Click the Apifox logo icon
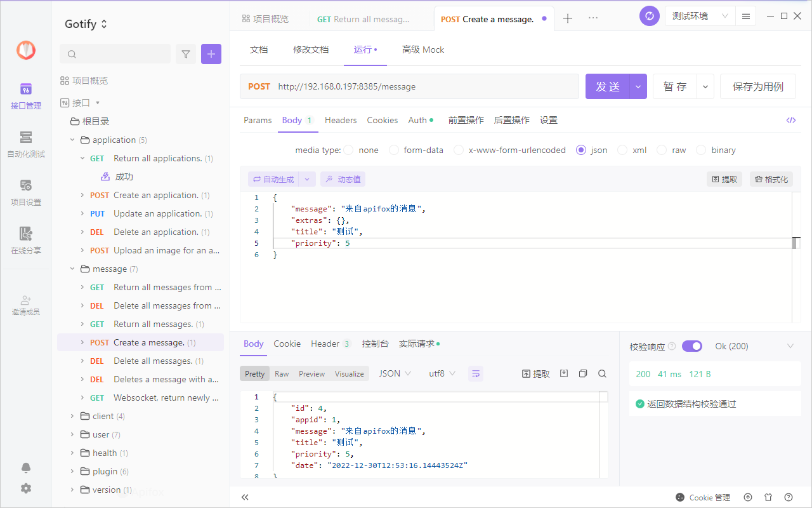Image resolution: width=812 pixels, height=508 pixels. 26,50
